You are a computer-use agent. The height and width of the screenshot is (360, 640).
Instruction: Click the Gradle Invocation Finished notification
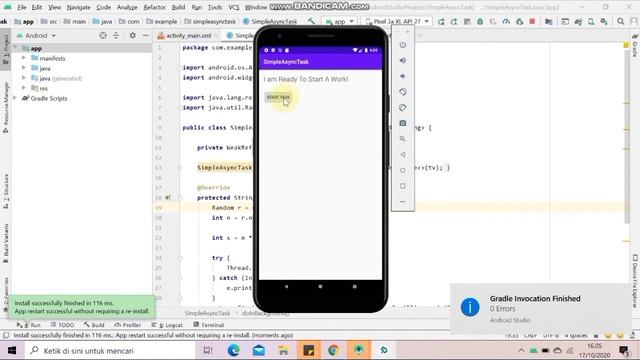click(540, 309)
